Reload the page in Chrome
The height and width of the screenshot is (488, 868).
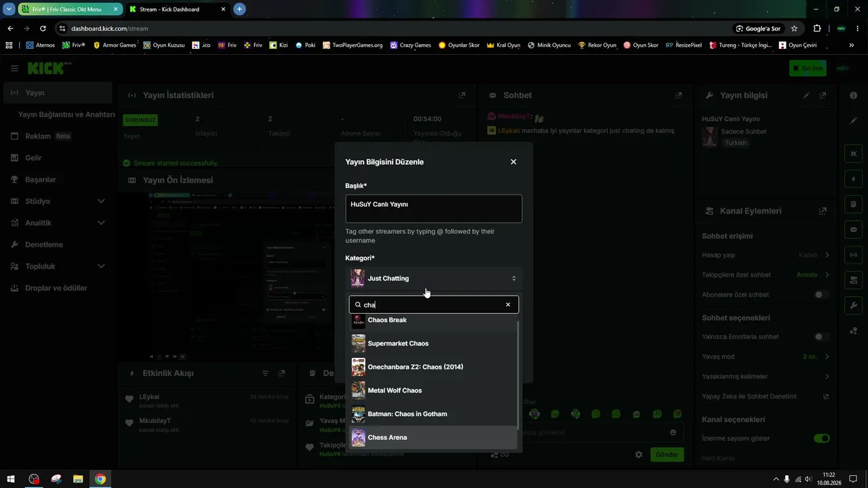(x=43, y=28)
